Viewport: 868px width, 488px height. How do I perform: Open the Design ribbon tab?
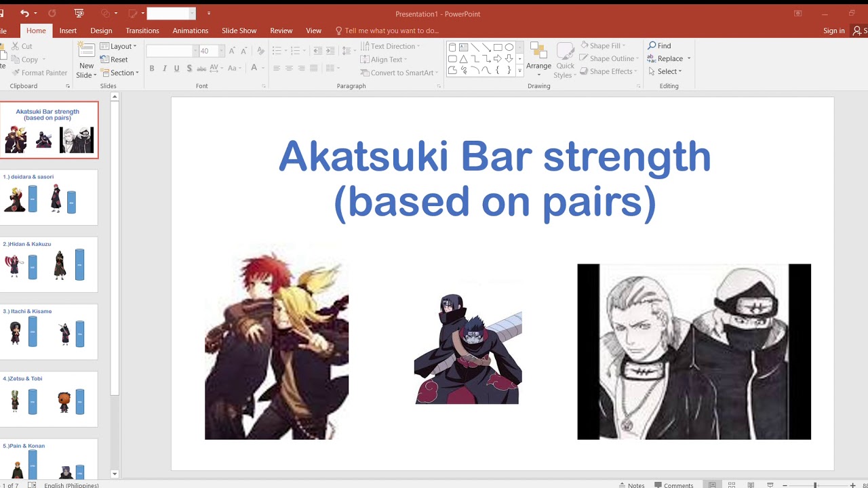click(x=101, y=30)
